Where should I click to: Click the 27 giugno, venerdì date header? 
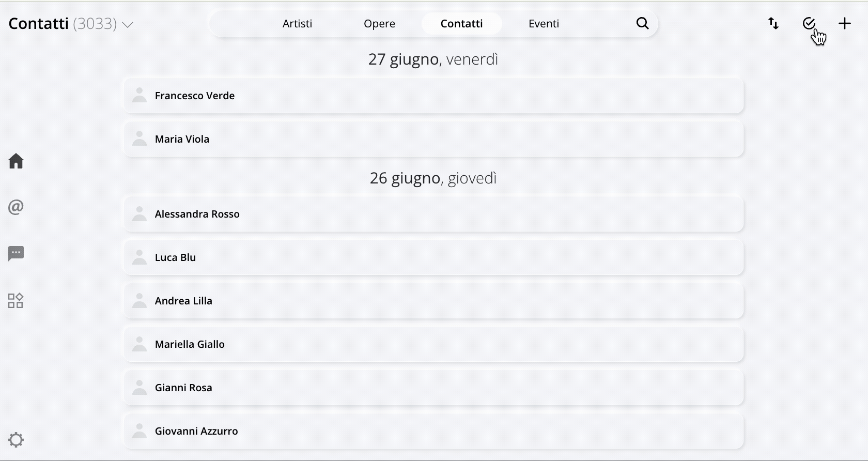point(433,59)
